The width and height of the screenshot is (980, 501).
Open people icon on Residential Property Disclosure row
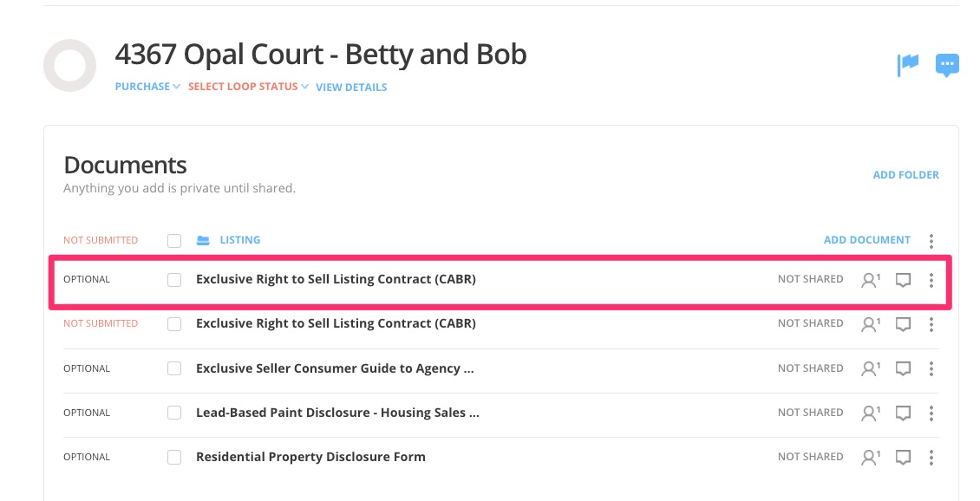point(870,457)
